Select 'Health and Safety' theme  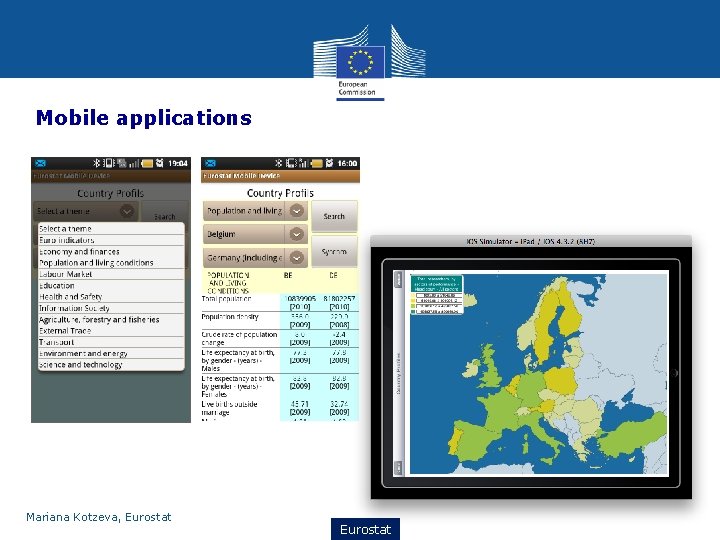[111, 297]
